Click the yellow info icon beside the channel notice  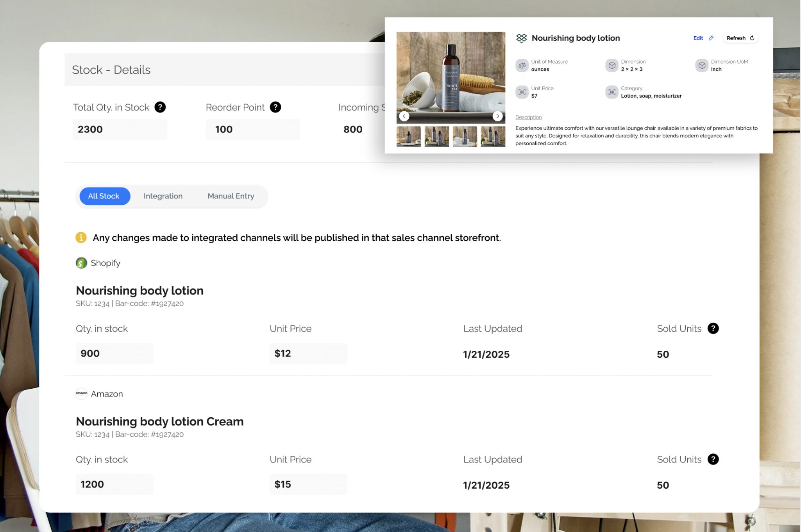coord(81,237)
